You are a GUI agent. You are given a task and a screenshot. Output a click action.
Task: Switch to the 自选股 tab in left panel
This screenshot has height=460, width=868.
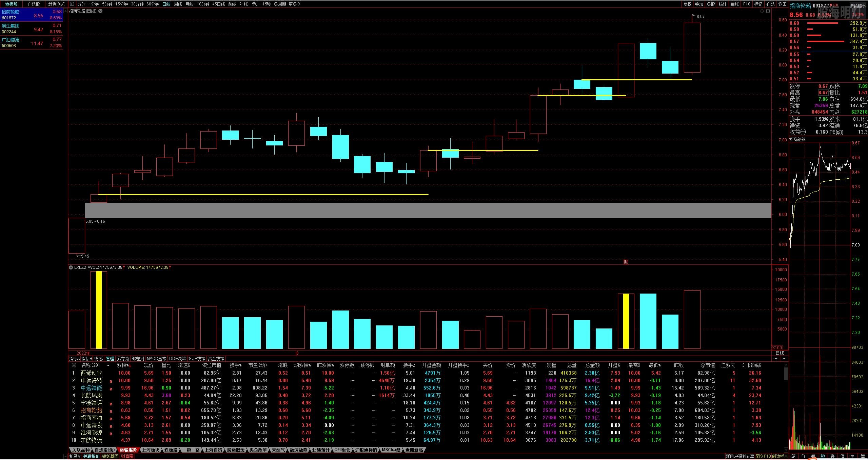pyautogui.click(x=34, y=4)
